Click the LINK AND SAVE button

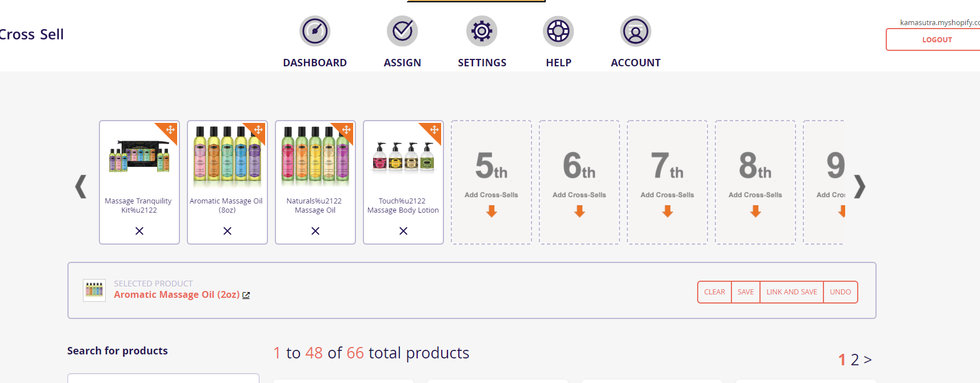tap(791, 292)
